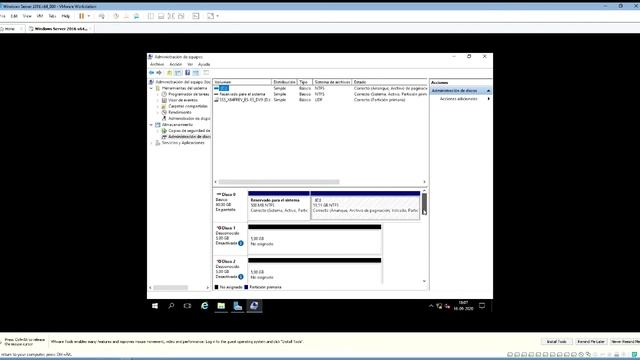The height and width of the screenshot is (360, 640).
Task: Switch to the VMware Home tab
Action: [x=9, y=29]
